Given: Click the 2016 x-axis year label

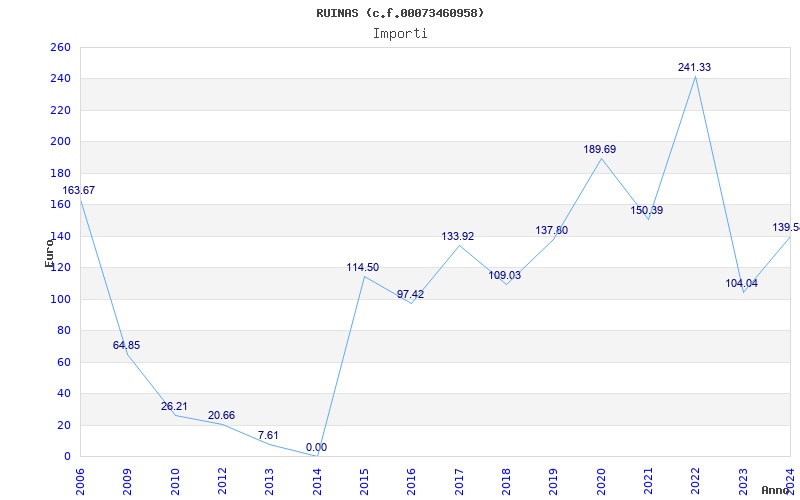Looking at the screenshot, I should point(412,482).
